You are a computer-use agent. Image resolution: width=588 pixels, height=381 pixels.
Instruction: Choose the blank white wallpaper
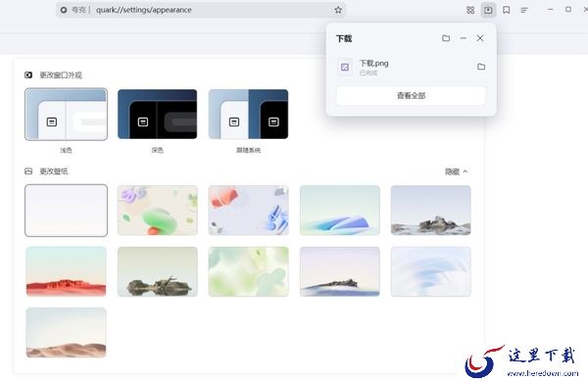coord(66,211)
